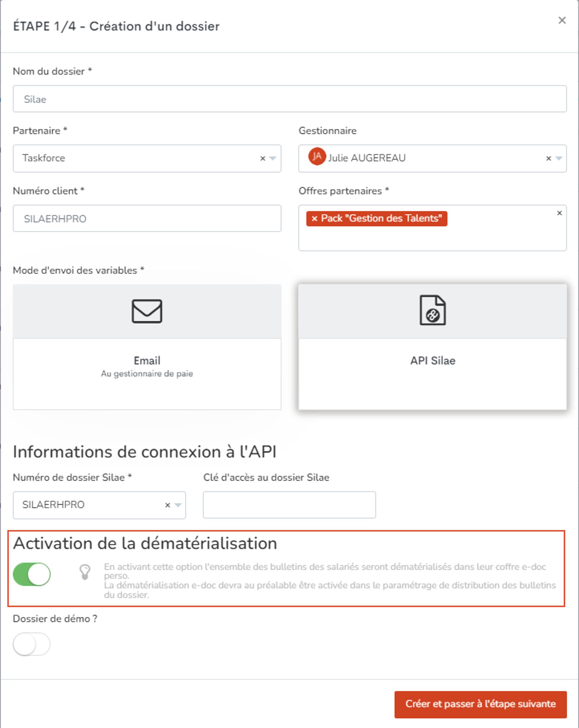Click the lightbulb hint icon
This screenshot has height=728, width=579.
85,572
